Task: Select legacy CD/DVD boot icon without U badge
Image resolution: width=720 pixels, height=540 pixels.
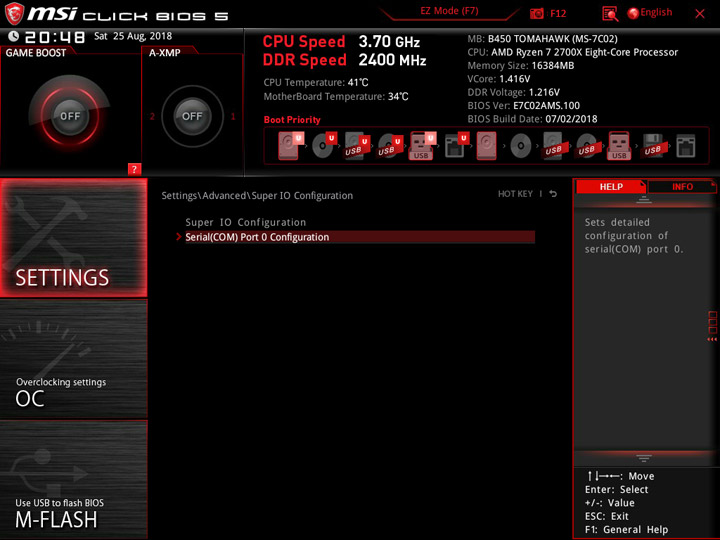Action: [x=521, y=146]
